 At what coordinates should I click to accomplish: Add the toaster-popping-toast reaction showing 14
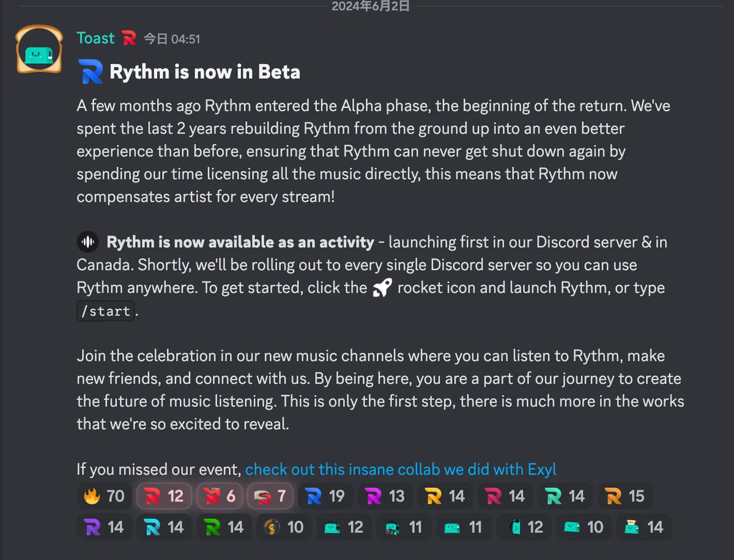coord(643,526)
